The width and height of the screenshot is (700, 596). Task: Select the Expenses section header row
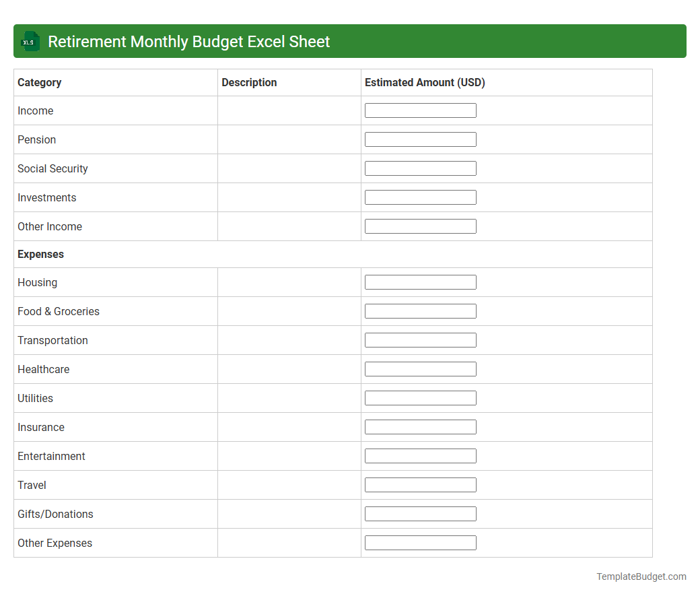[40, 254]
